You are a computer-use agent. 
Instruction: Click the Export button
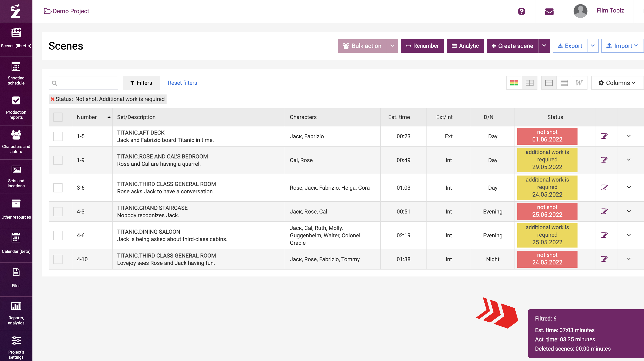pyautogui.click(x=570, y=46)
